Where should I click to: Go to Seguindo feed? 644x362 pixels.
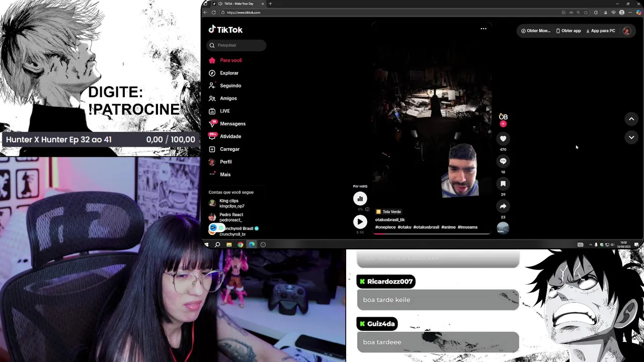[225, 85]
